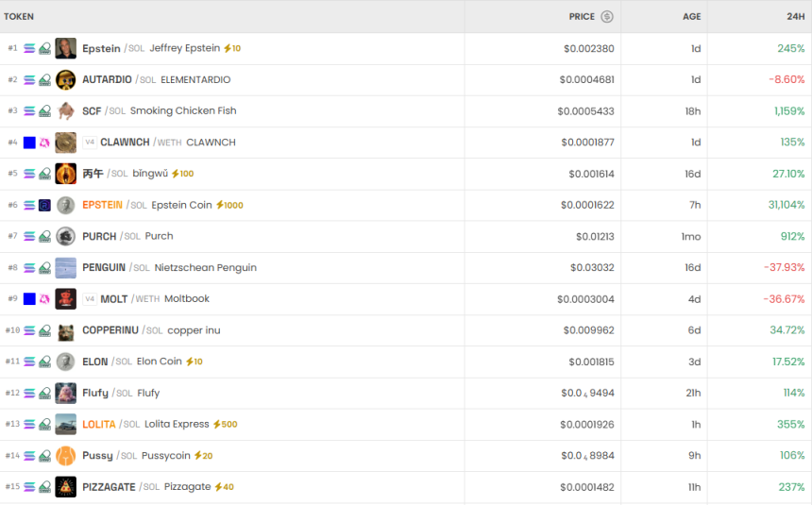Click the boost lightning 500 badge on Lolita Express

(x=226, y=425)
